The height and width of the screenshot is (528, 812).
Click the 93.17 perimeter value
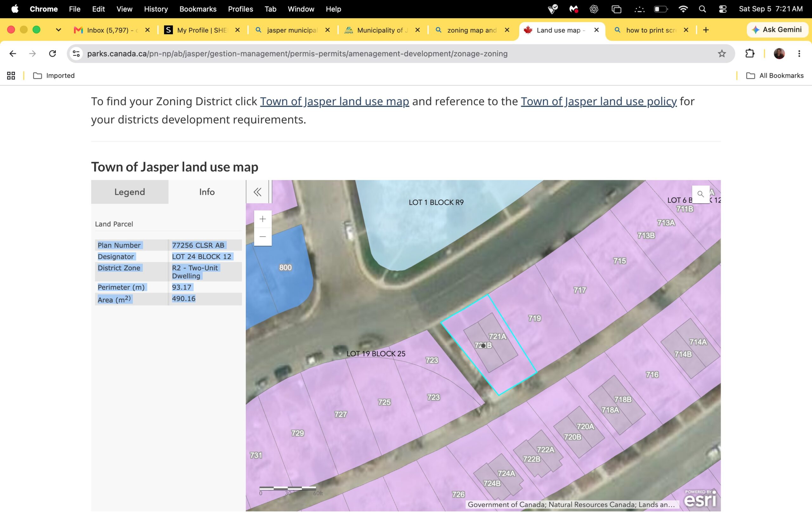pos(182,287)
